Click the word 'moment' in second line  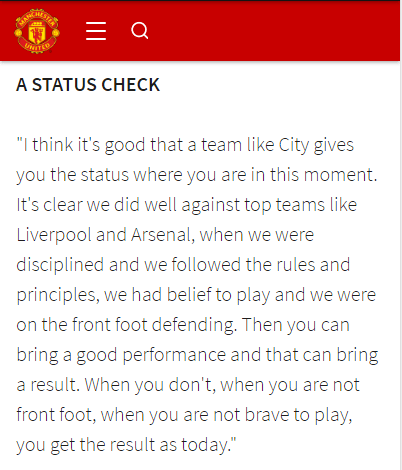tap(338, 175)
